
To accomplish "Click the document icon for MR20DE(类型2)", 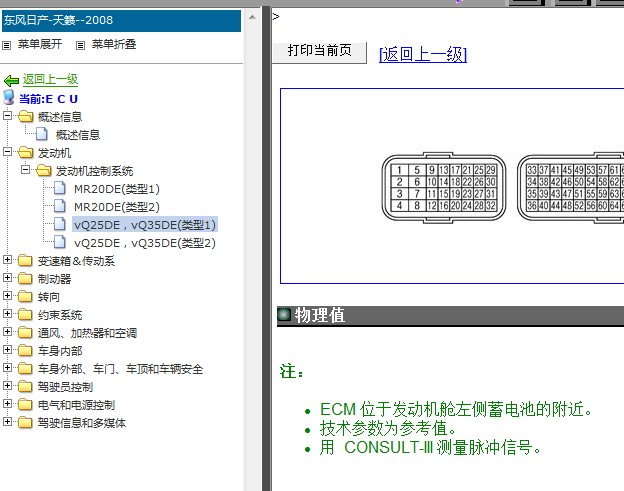I will [60, 206].
